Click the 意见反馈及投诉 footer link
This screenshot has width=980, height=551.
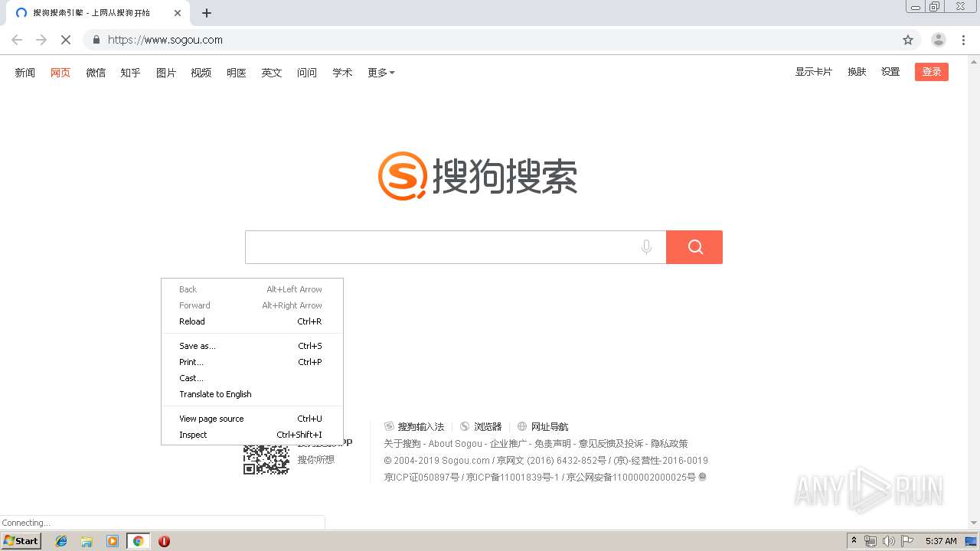[x=611, y=444]
